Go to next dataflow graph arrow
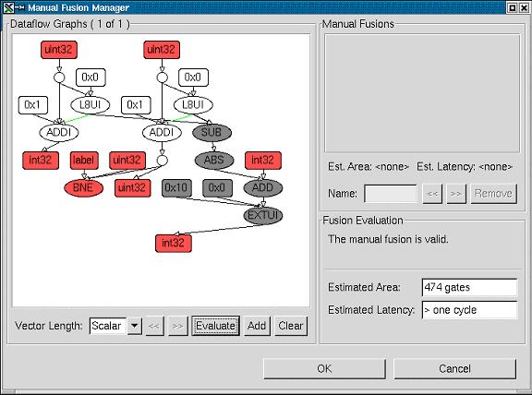532x395 pixels. point(177,326)
